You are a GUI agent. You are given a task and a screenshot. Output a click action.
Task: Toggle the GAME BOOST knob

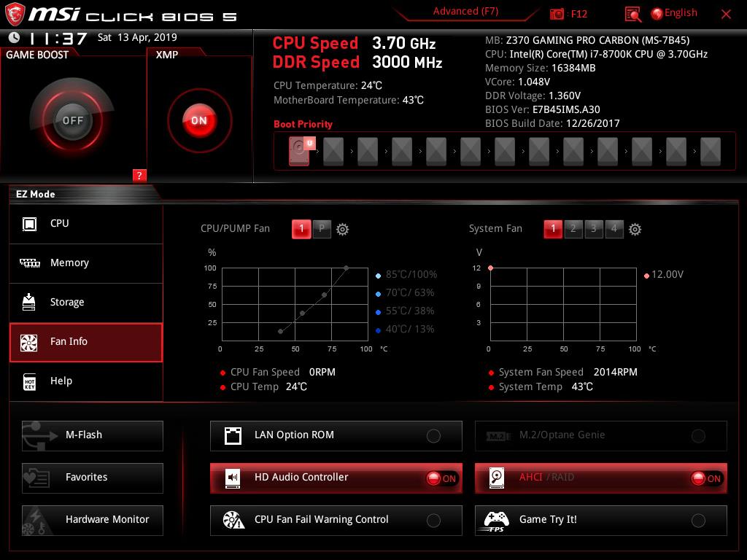pos(72,120)
